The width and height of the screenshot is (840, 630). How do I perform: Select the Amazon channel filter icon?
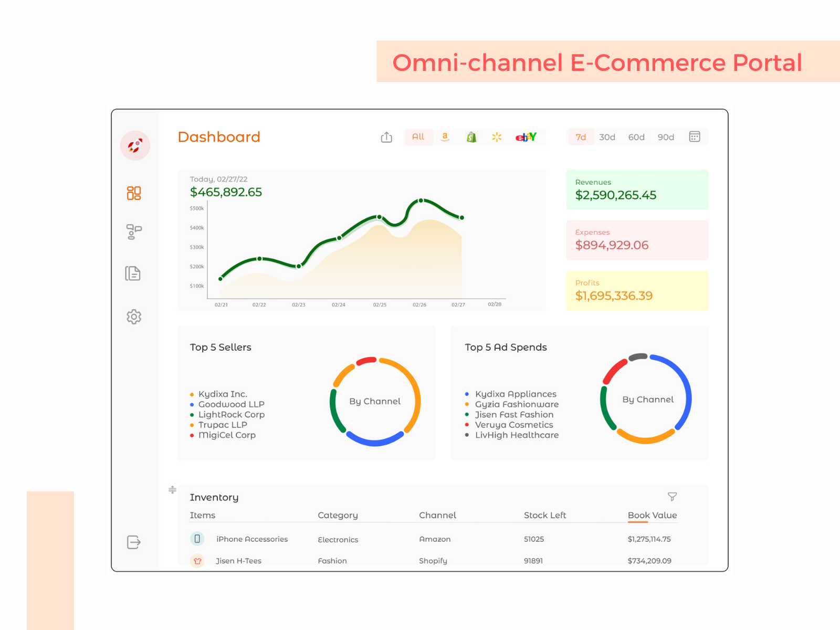445,137
